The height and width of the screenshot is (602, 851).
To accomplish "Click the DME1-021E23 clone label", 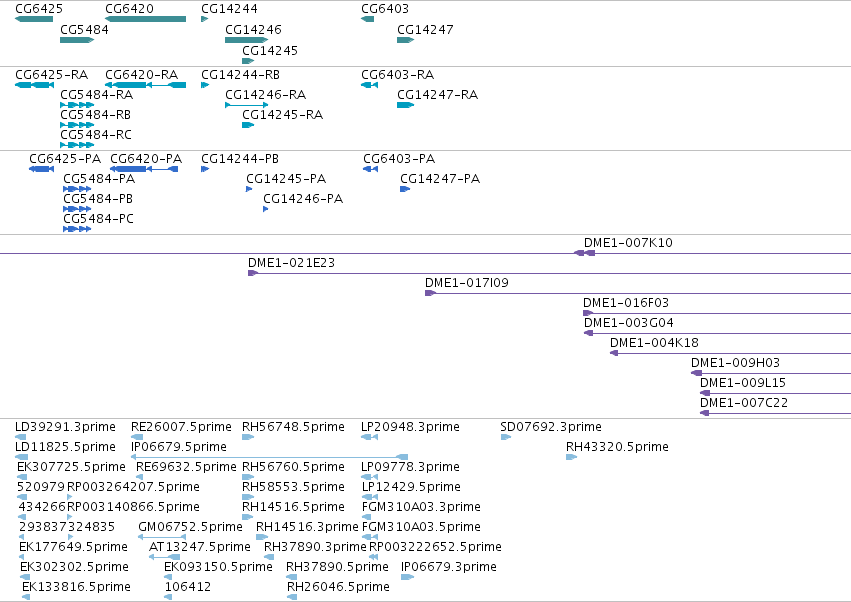I will click(291, 263).
